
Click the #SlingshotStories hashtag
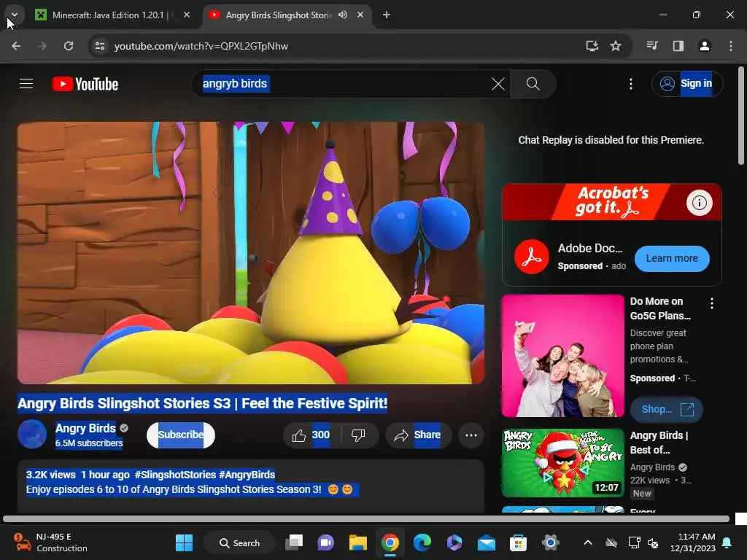point(175,475)
